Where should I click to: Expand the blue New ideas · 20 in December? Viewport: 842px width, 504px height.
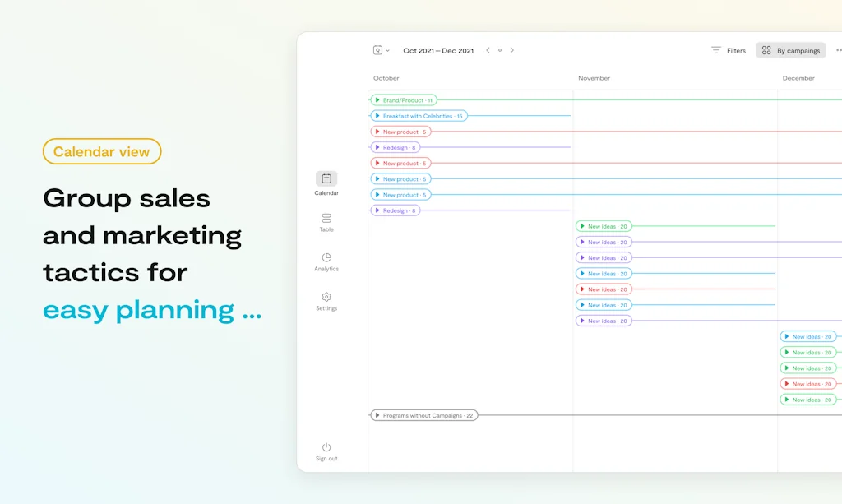click(x=808, y=336)
